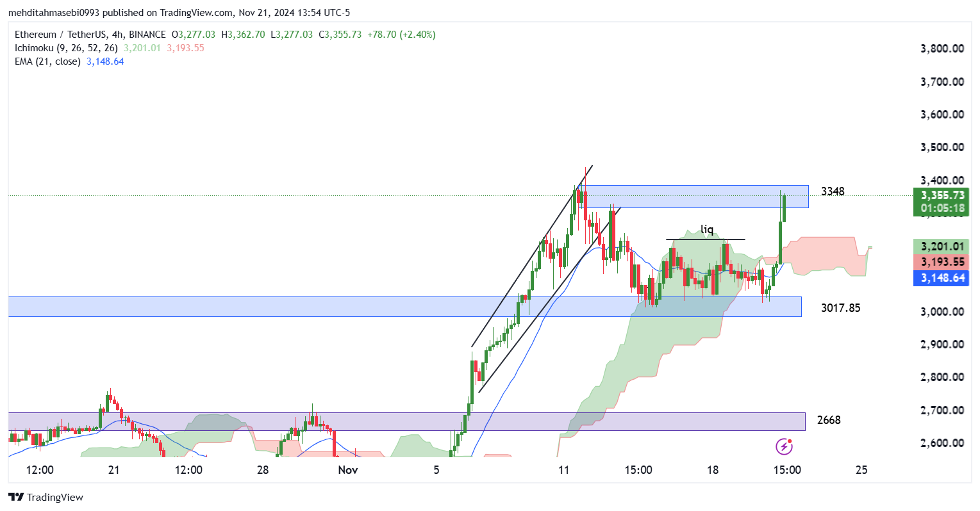980x511 pixels.
Task: Click the red 3,193.55 price axis label
Action: 942,262
